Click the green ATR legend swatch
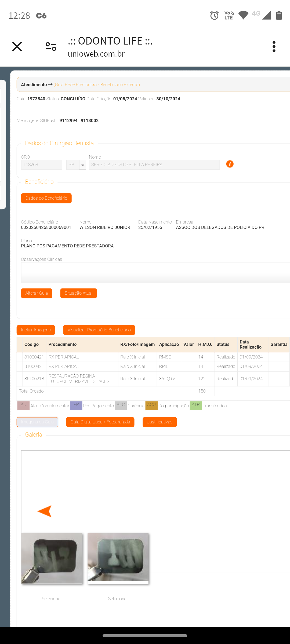Screen dimensions: 290x644 coord(195,405)
